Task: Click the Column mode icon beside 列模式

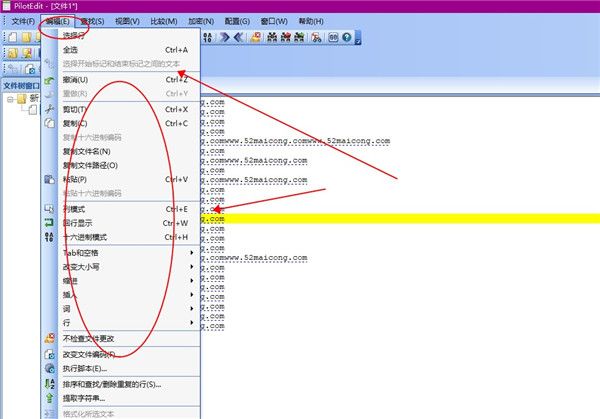Action: coord(49,209)
